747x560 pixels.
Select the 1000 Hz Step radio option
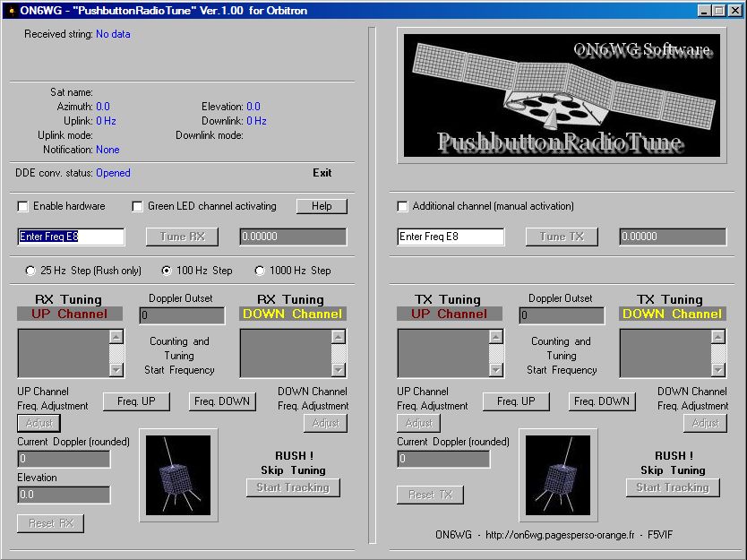(x=261, y=271)
